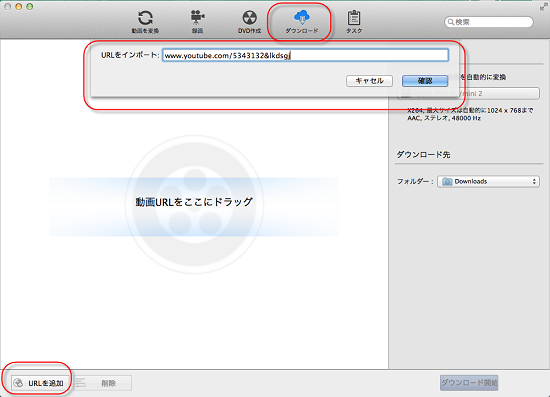Screen dimensions: 550x397
Task: Click the green zoom window button
Action: pos(30,6)
